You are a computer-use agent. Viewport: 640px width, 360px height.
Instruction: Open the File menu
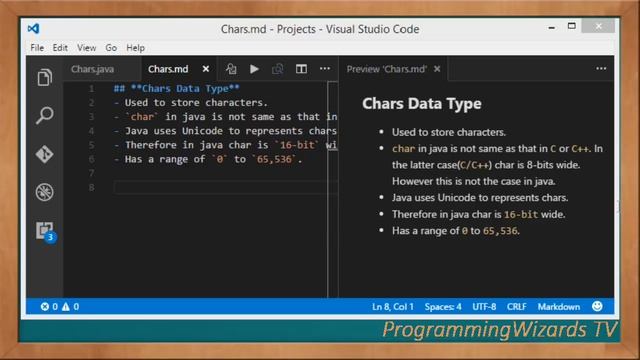coord(37,48)
